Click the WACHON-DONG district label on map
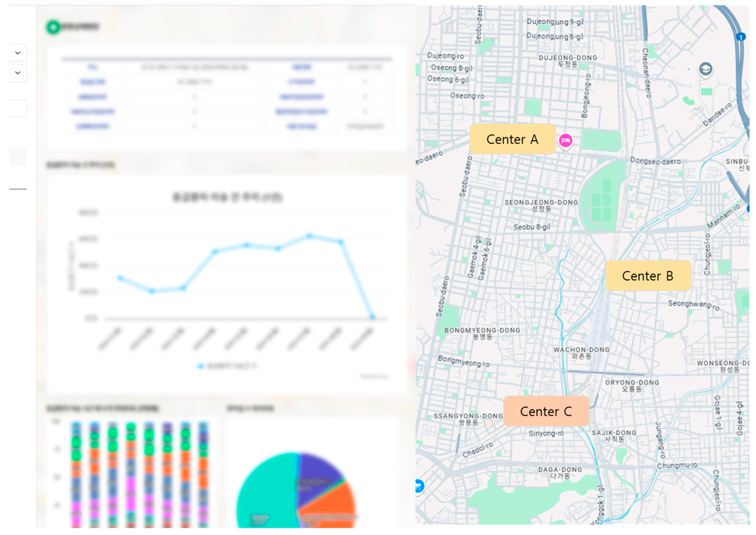The image size is (756, 535). coord(581,350)
